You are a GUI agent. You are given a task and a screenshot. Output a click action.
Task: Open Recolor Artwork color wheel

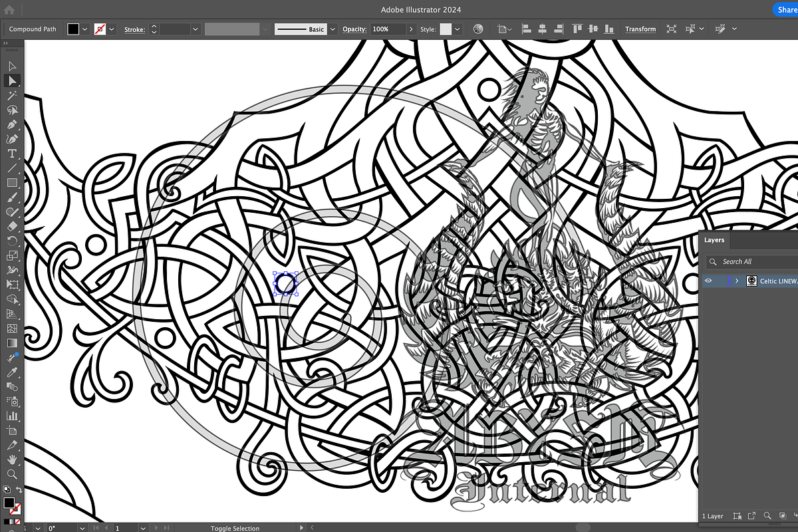pyautogui.click(x=478, y=29)
